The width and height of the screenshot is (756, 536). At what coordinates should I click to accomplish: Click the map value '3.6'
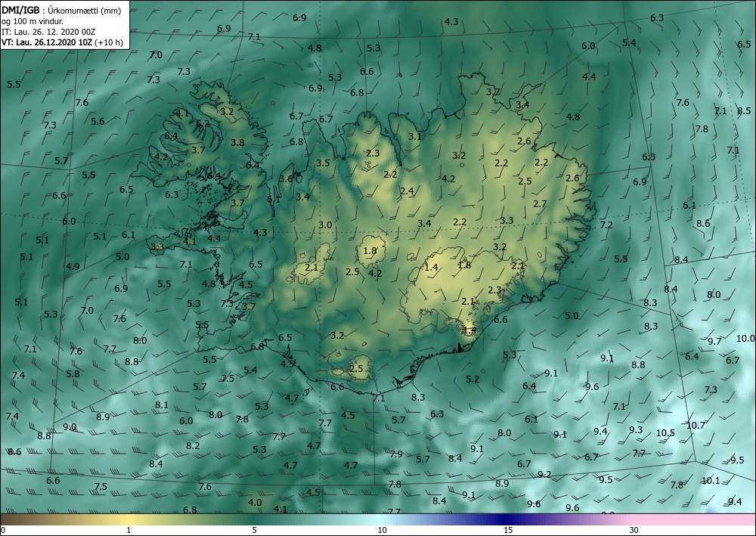(286, 179)
